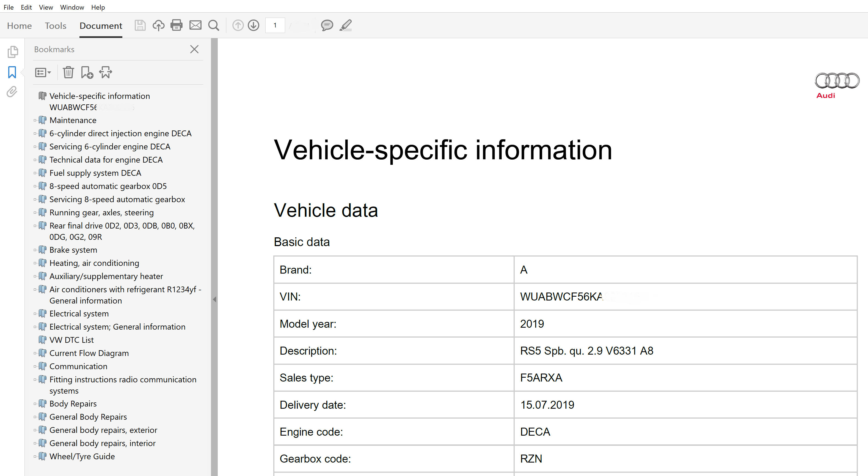Close the Bookmarks panel
The image size is (868, 476).
click(194, 49)
